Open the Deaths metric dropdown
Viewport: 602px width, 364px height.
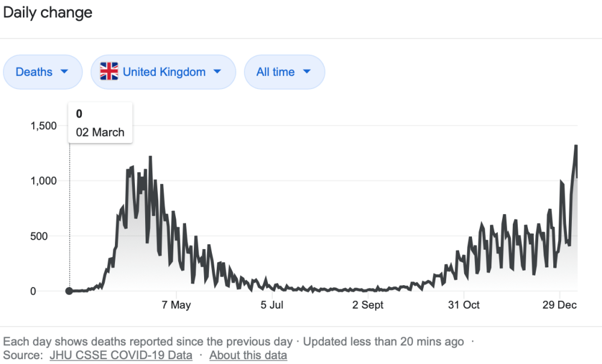43,72
